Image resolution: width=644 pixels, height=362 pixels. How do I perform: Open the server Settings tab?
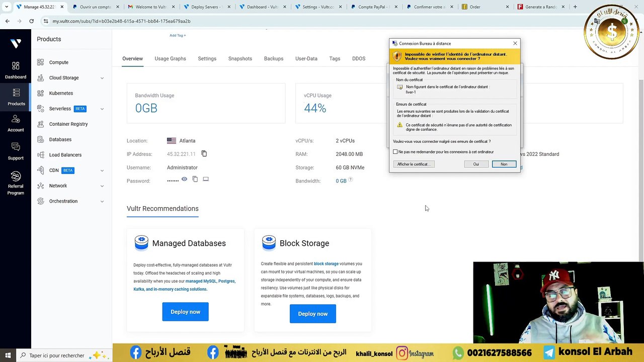(207, 59)
